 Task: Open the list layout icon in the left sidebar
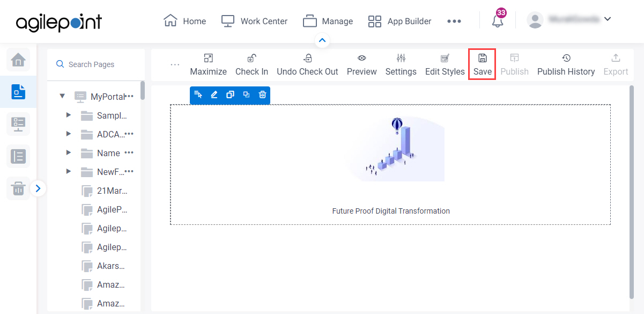18,156
